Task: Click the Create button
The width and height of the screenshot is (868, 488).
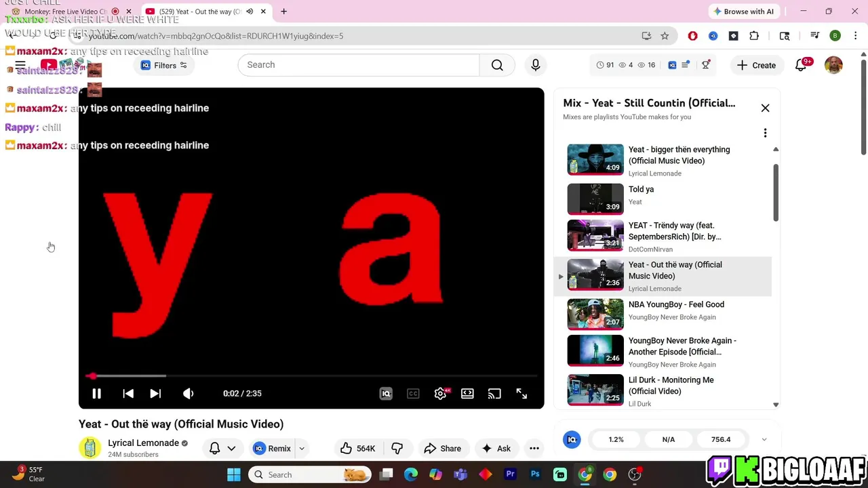Action: [x=756, y=66]
